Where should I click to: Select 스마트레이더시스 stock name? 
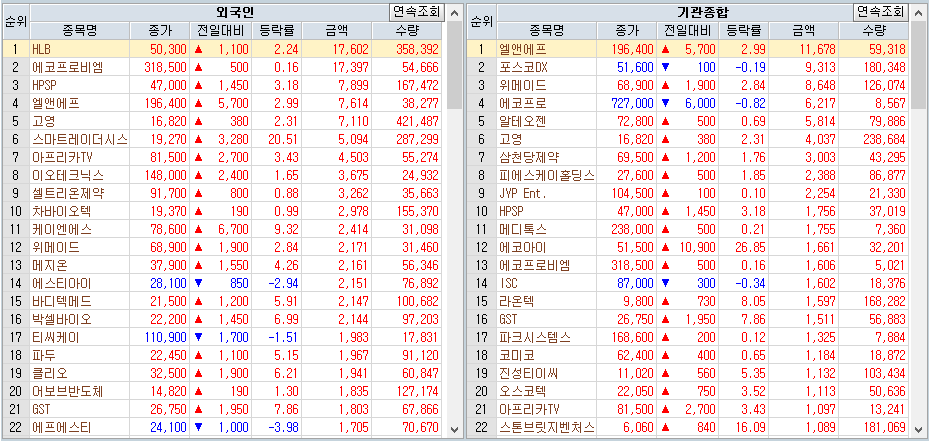tap(79, 139)
